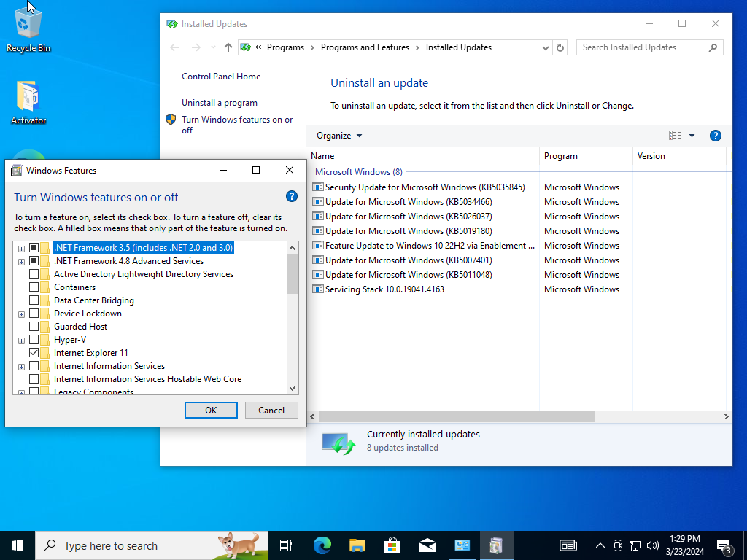
Task: Open the Mail app from taskbar
Action: point(427,545)
